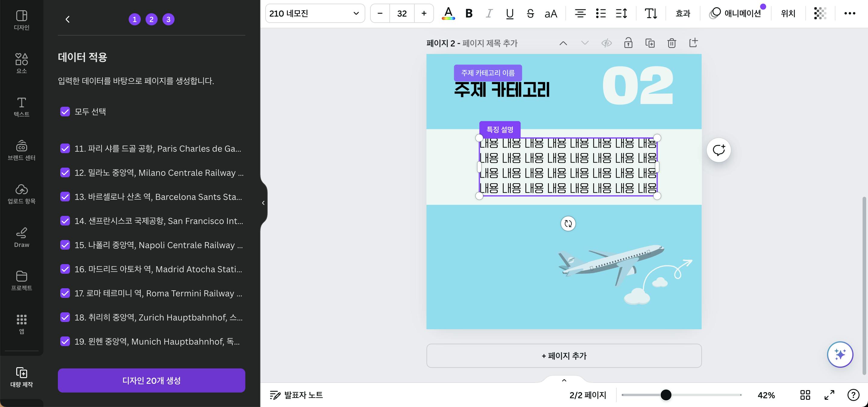
Task: Open the 210 네모진 font dropdown
Action: click(315, 14)
